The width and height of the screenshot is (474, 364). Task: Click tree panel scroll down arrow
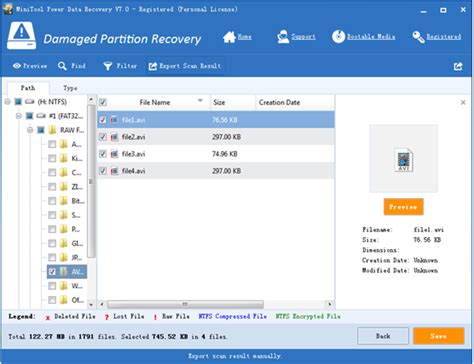pos(91,304)
